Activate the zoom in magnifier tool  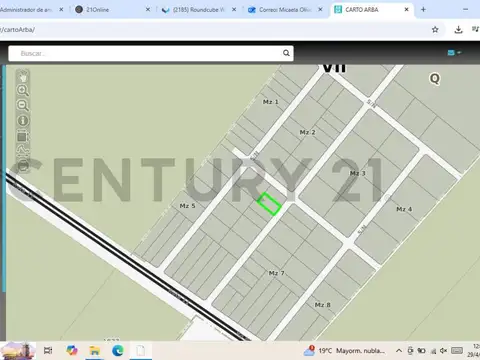coord(23,91)
